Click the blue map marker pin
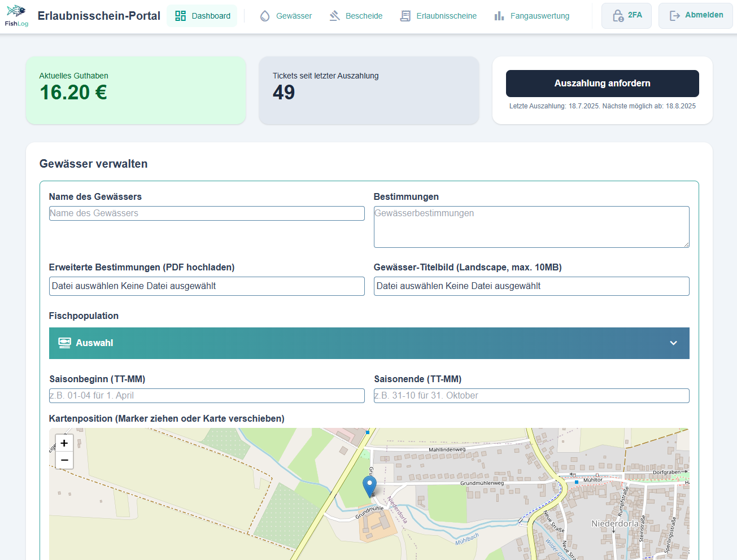The image size is (737, 560). (x=369, y=487)
